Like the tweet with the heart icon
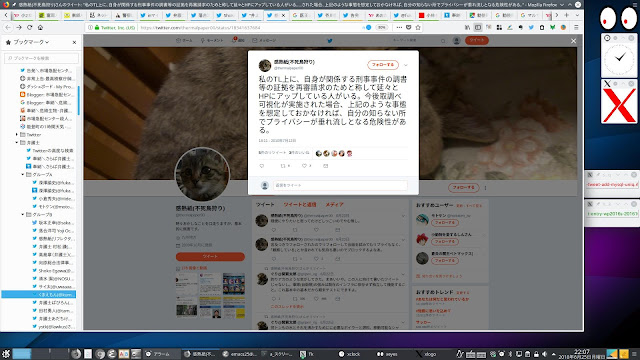 tap(304, 166)
